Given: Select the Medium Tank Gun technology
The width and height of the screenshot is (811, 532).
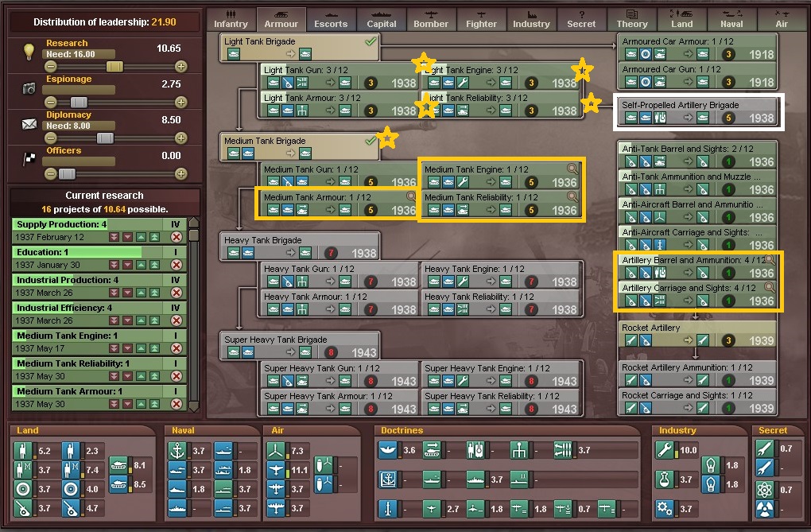Looking at the screenshot, I should click(340, 175).
